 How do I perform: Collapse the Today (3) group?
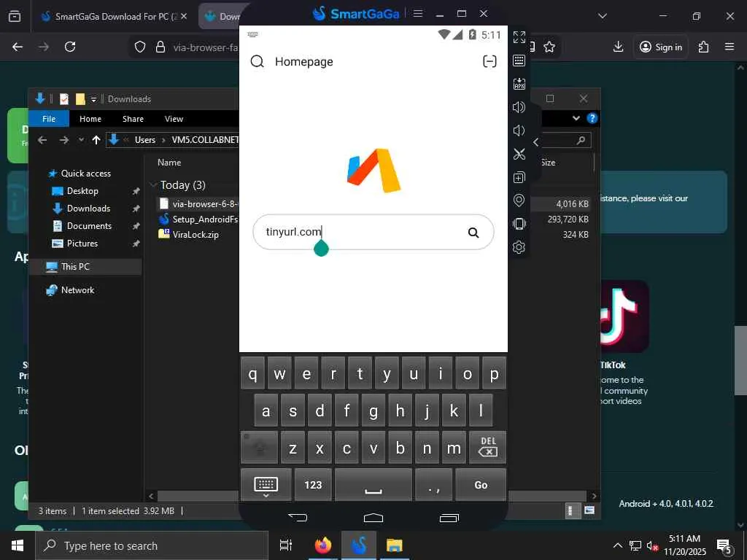pyautogui.click(x=153, y=184)
